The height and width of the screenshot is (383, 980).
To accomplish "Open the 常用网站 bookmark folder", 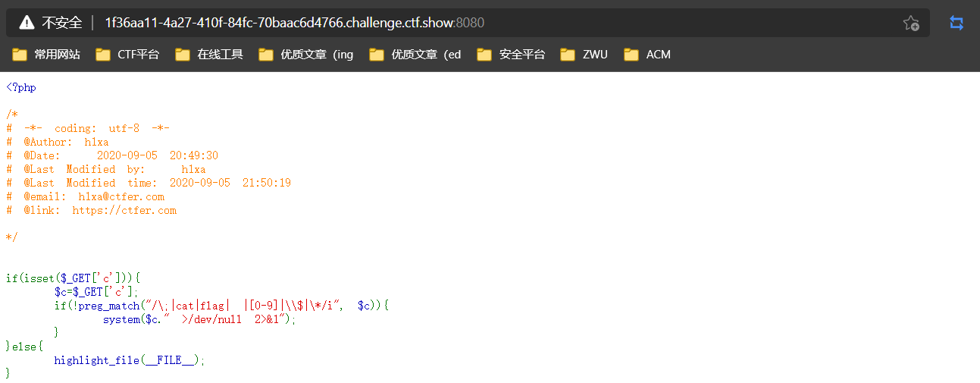I will click(45, 55).
